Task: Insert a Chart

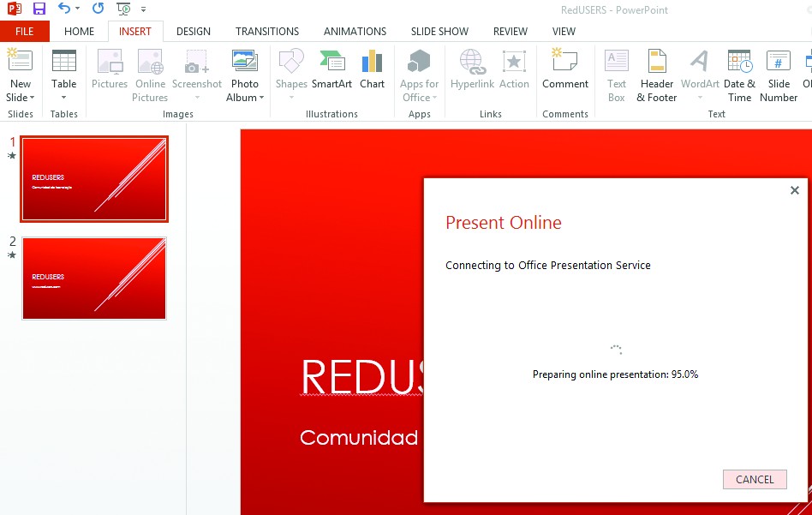Action: tap(373, 69)
